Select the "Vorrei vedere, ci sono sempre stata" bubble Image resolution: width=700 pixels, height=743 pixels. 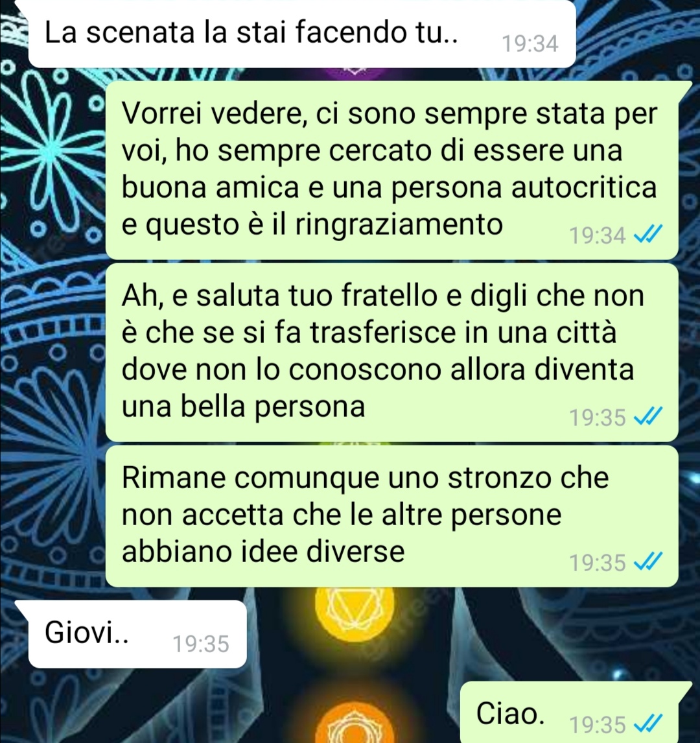coord(391,170)
